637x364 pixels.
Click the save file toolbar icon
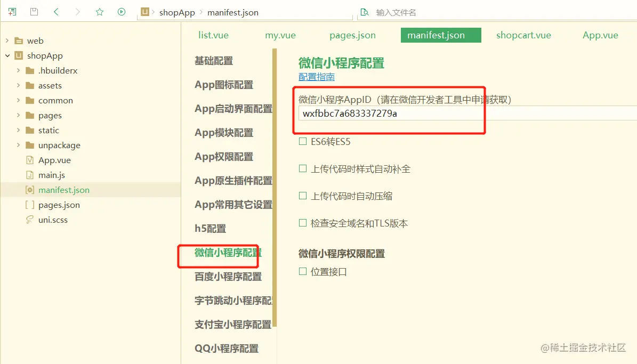point(34,12)
